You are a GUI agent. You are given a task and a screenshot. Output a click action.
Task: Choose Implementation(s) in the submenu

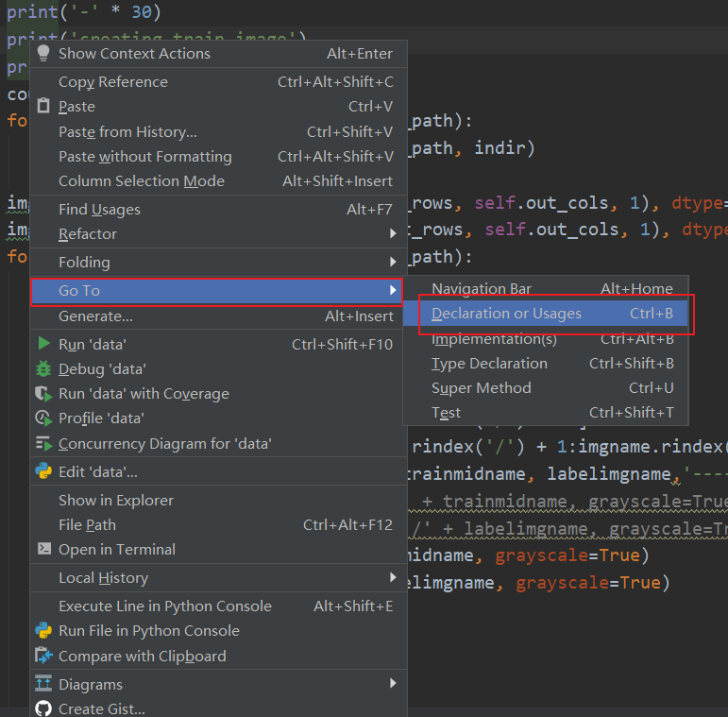[x=546, y=338]
